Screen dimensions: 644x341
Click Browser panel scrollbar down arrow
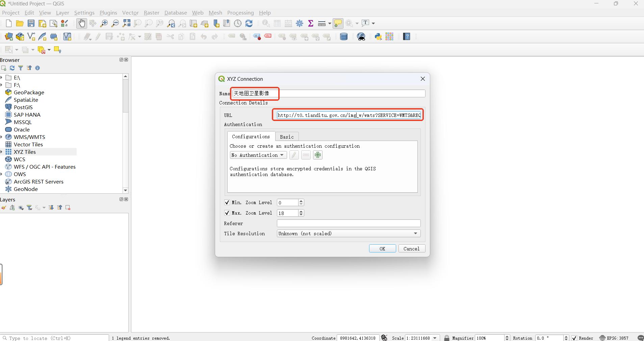125,190
